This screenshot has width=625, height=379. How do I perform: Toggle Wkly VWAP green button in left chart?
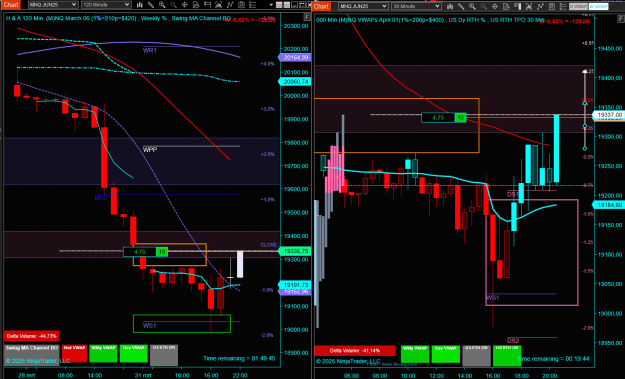pyautogui.click(x=103, y=354)
